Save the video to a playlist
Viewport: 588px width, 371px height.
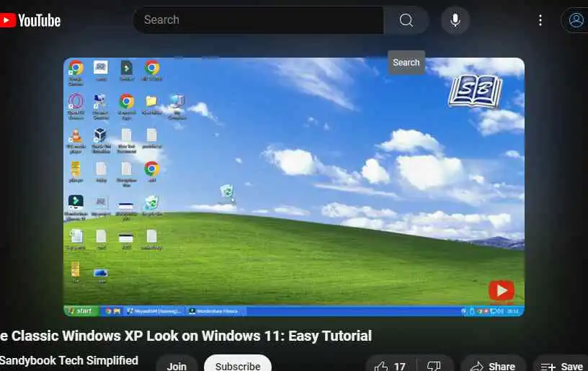(561, 366)
